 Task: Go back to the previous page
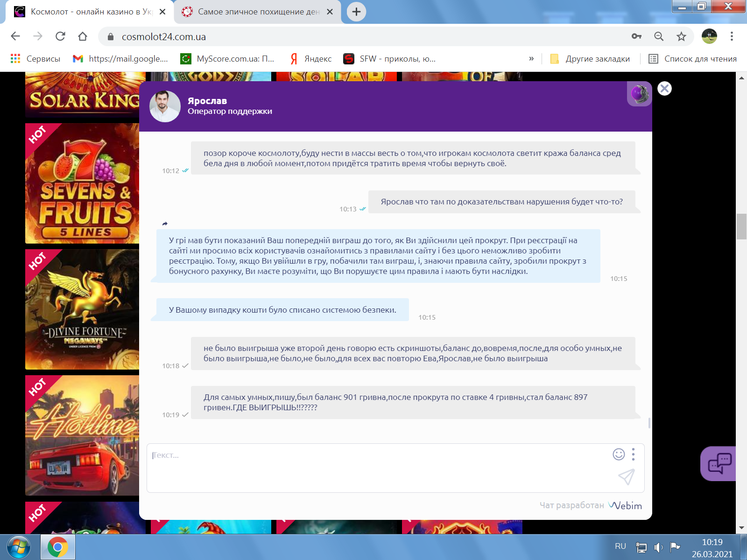click(x=15, y=36)
